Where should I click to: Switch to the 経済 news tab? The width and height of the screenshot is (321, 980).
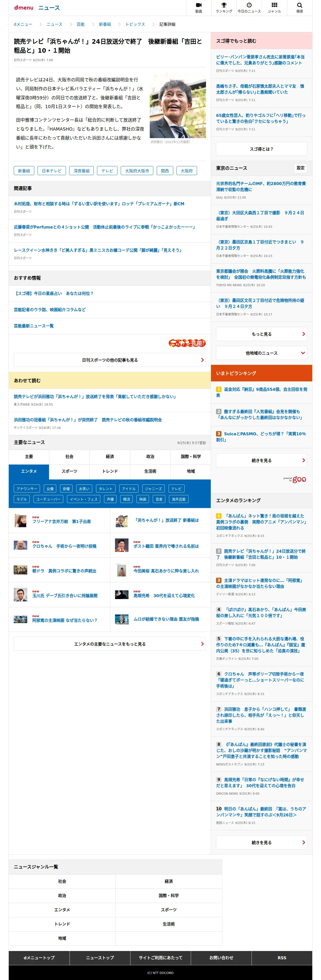click(110, 457)
